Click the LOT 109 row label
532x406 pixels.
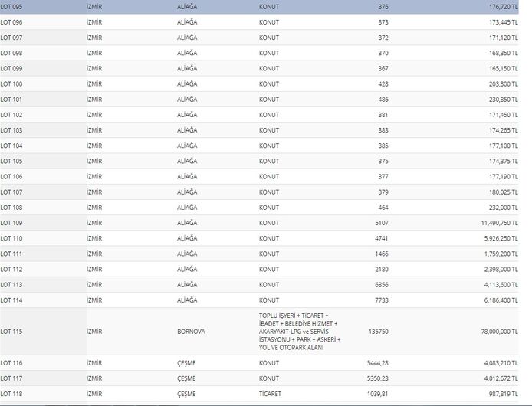(11, 222)
